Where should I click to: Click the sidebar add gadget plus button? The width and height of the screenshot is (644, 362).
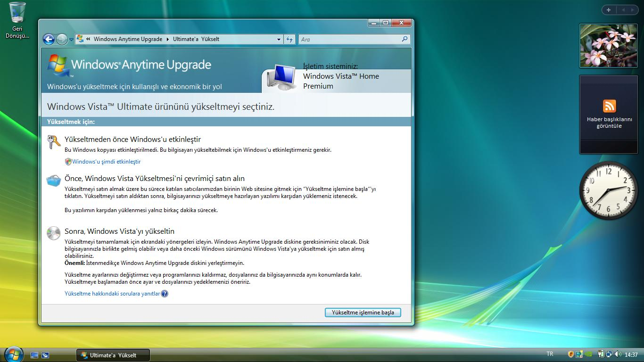click(x=609, y=9)
